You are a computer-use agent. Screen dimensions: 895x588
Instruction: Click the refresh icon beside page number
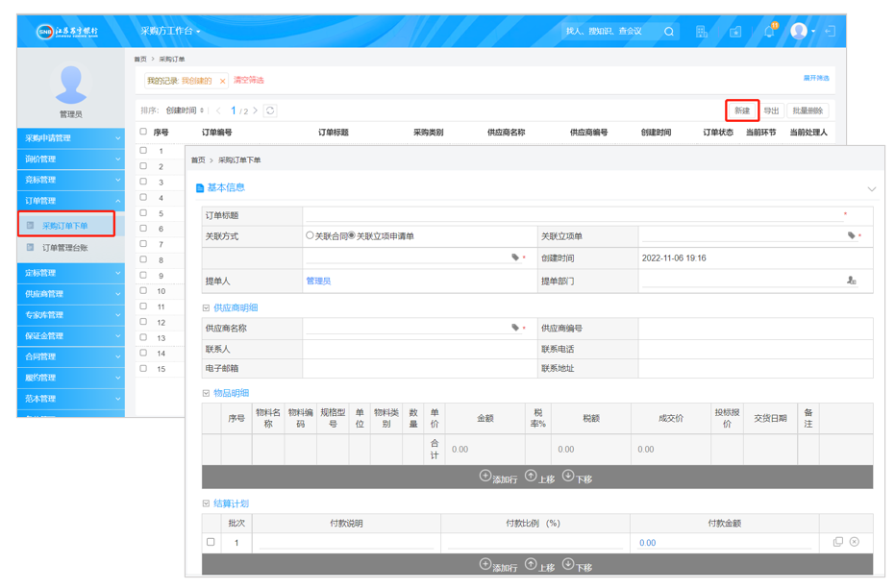(x=270, y=110)
